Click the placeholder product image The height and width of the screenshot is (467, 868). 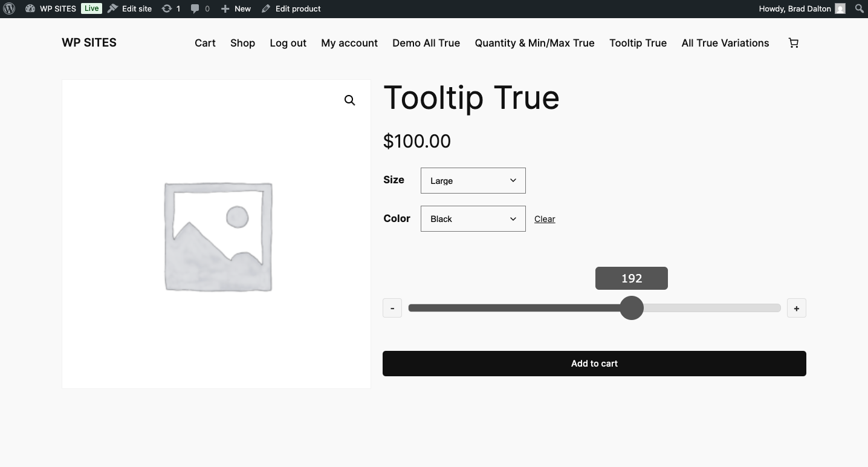pos(218,236)
